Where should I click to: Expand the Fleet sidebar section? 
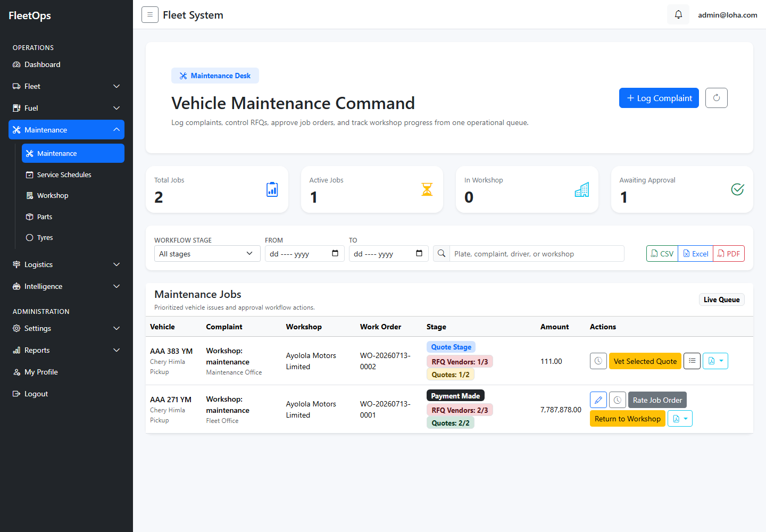click(x=66, y=86)
